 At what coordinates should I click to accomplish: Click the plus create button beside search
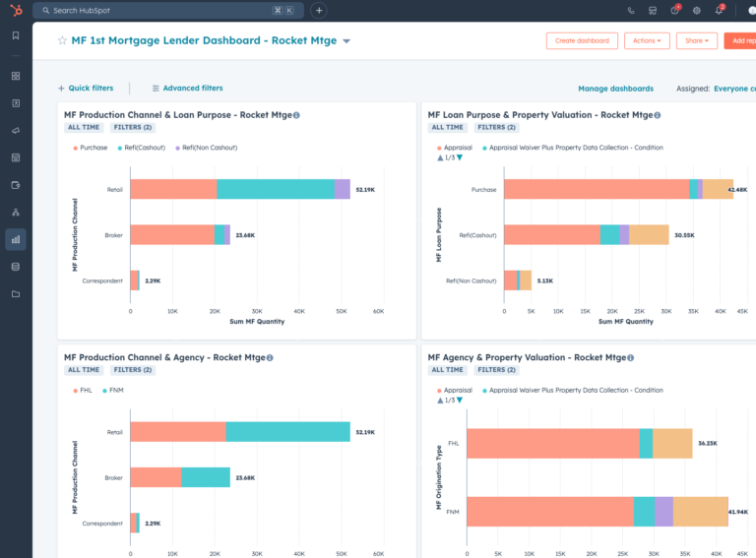(319, 10)
